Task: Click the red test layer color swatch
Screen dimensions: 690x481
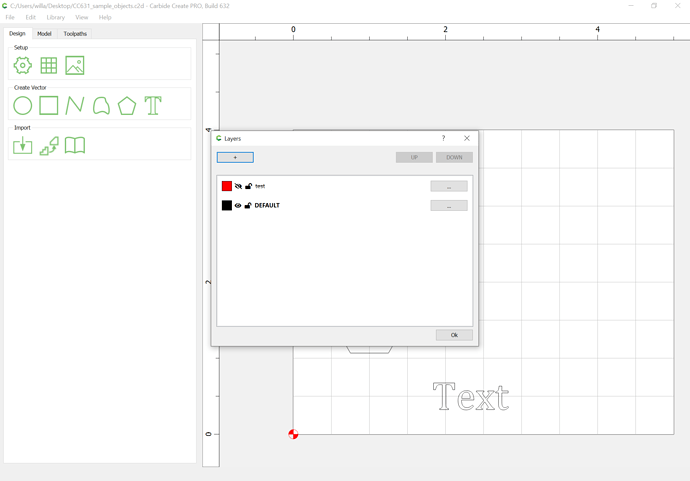Action: 227,186
